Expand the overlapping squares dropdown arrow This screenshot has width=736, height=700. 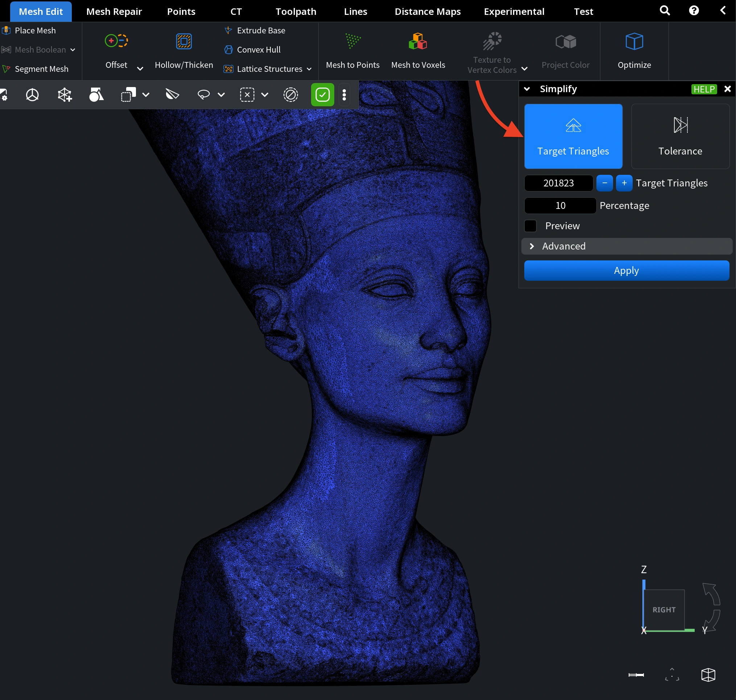[x=146, y=95]
